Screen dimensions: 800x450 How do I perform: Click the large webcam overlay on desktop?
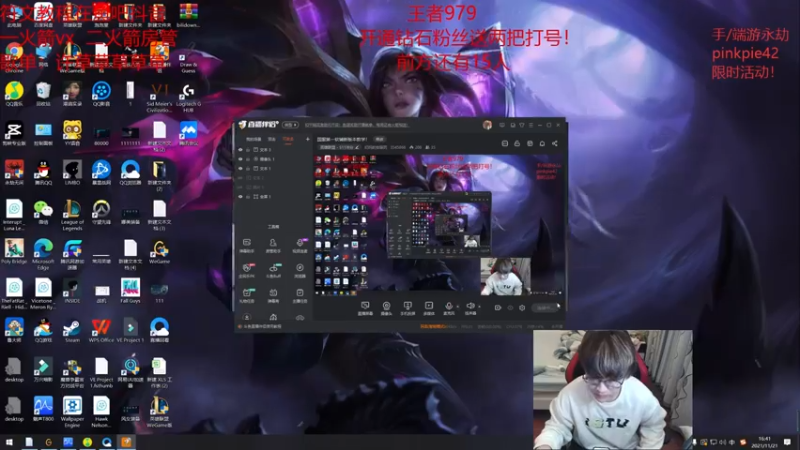[613, 389]
